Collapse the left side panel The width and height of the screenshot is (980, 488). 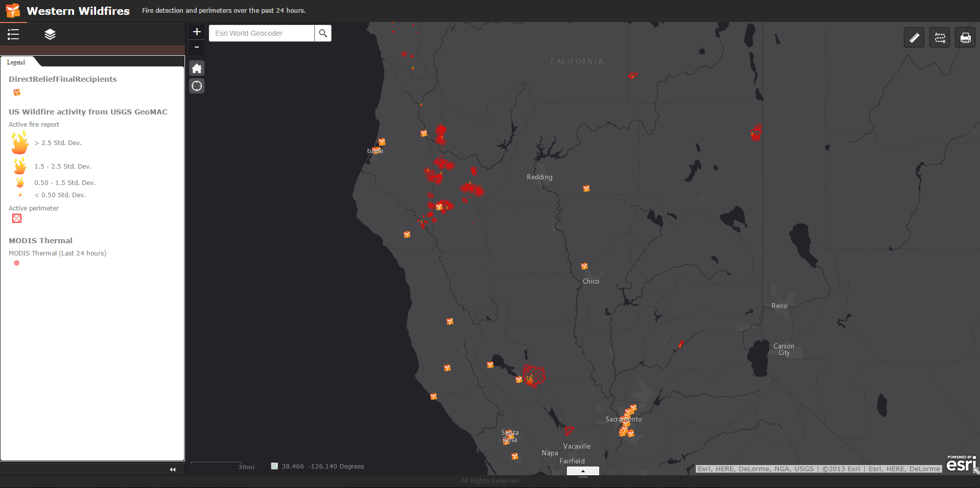[173, 469]
